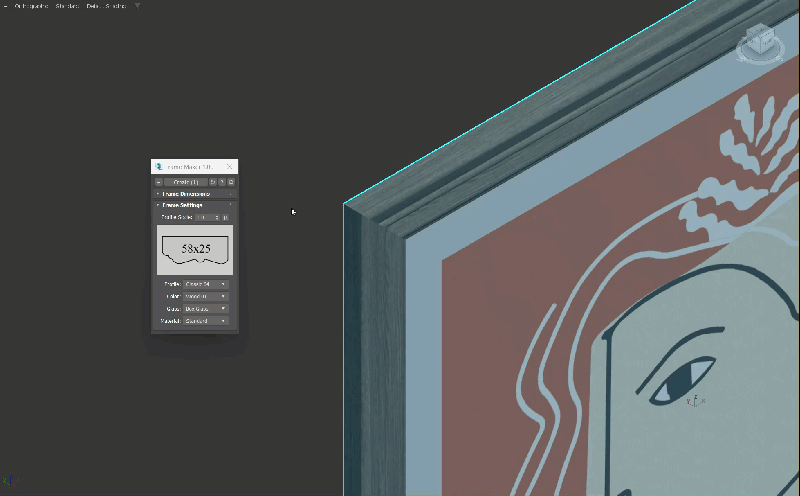
Task: Click the last icon in Create row
Action: click(231, 182)
